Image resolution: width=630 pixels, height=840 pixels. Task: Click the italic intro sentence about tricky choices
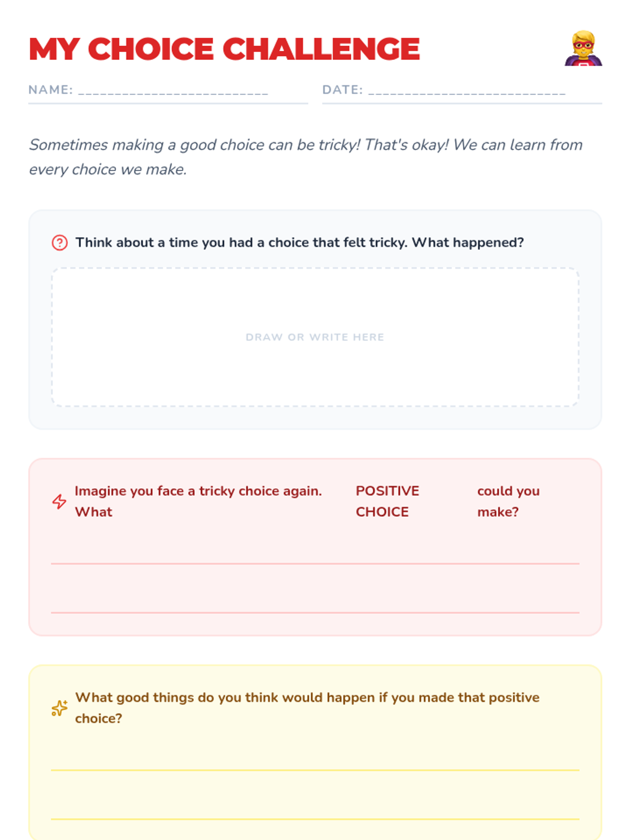point(306,157)
